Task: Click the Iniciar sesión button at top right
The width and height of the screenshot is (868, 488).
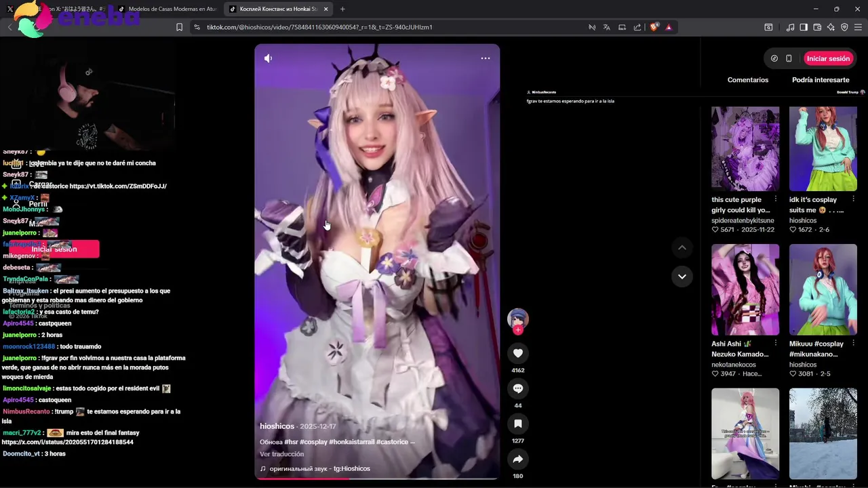Action: (828, 58)
